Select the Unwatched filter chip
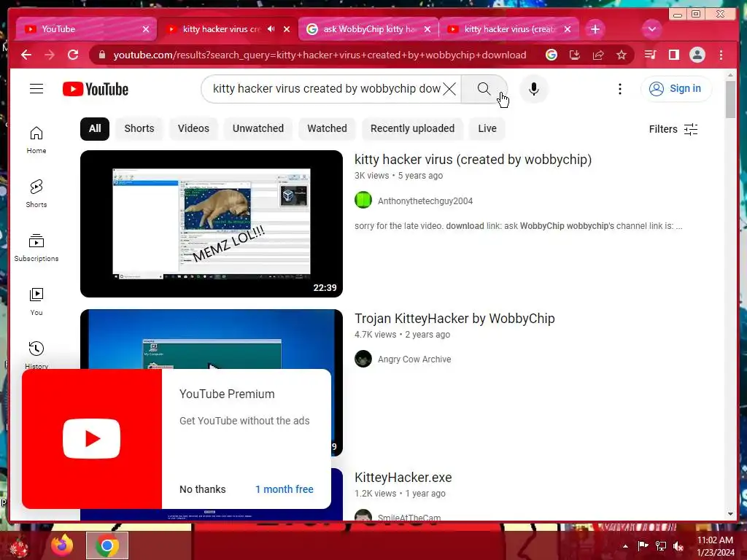This screenshot has width=747, height=560. [258, 128]
